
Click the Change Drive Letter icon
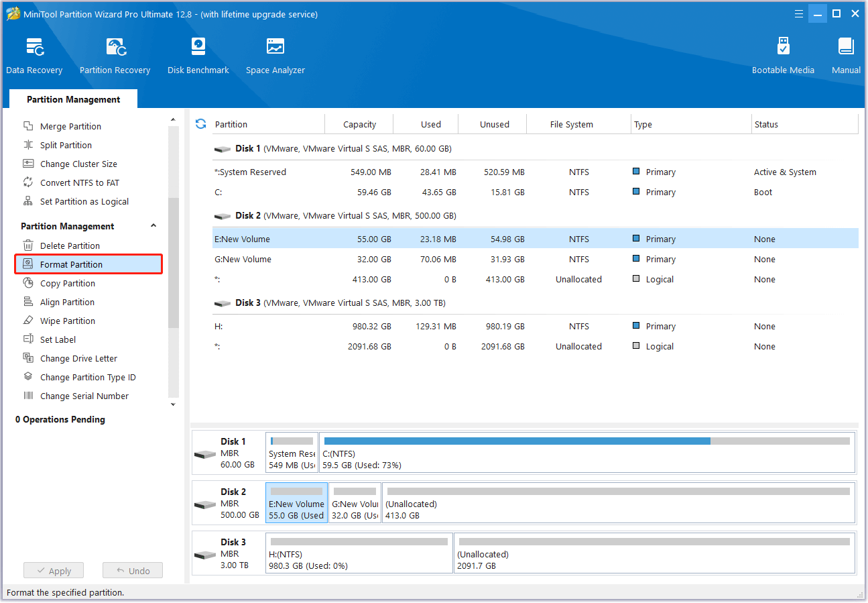pos(28,358)
